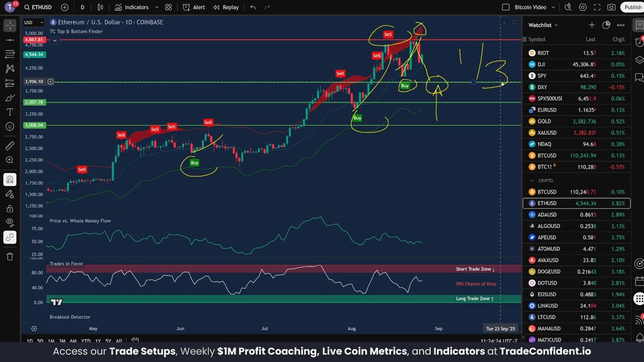The height and width of the screenshot is (362, 644).
Task: Open alerts panel clock icon in right sidebar
Action: 639,42
